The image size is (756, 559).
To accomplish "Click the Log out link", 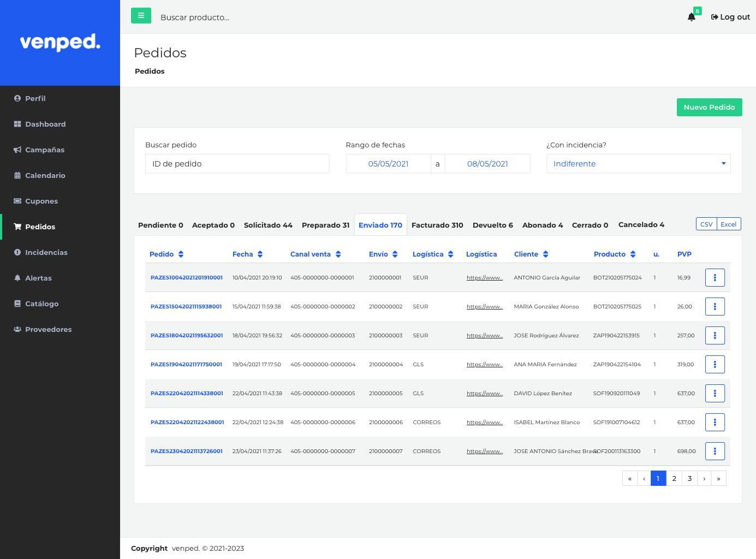I will 730,17.
